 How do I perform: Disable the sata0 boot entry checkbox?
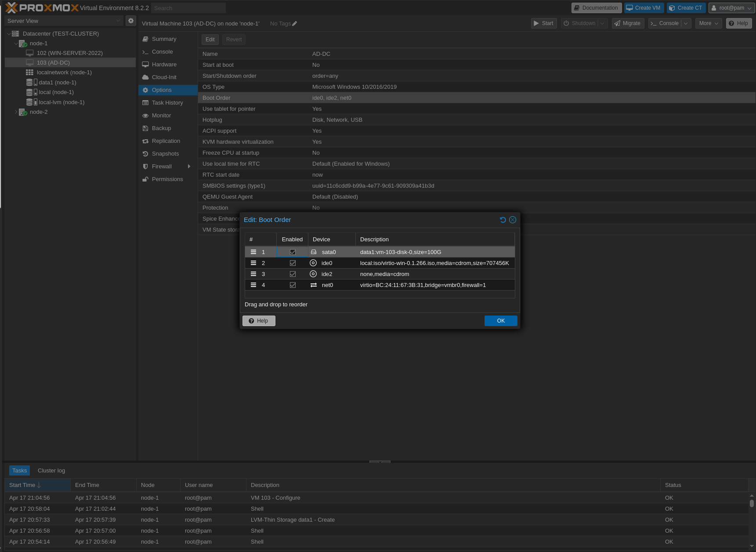click(x=293, y=252)
